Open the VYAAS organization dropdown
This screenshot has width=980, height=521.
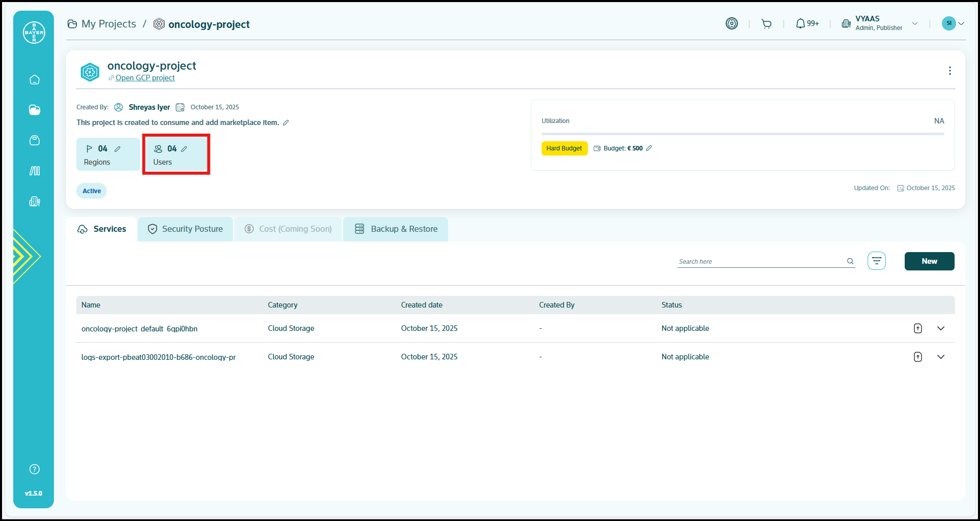coord(915,24)
